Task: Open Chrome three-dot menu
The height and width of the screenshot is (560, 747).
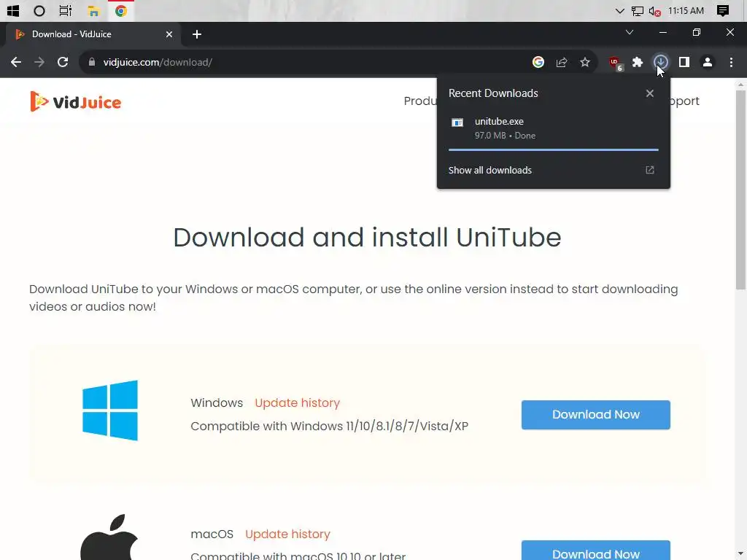Action: [x=731, y=63]
